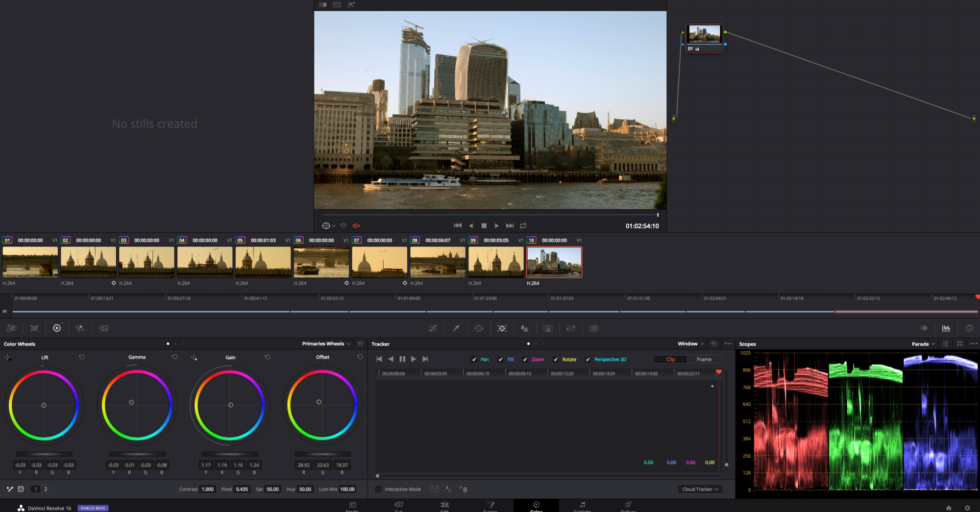Image resolution: width=980 pixels, height=512 pixels.
Task: Toggle loop playback in viewer
Action: coord(523,226)
